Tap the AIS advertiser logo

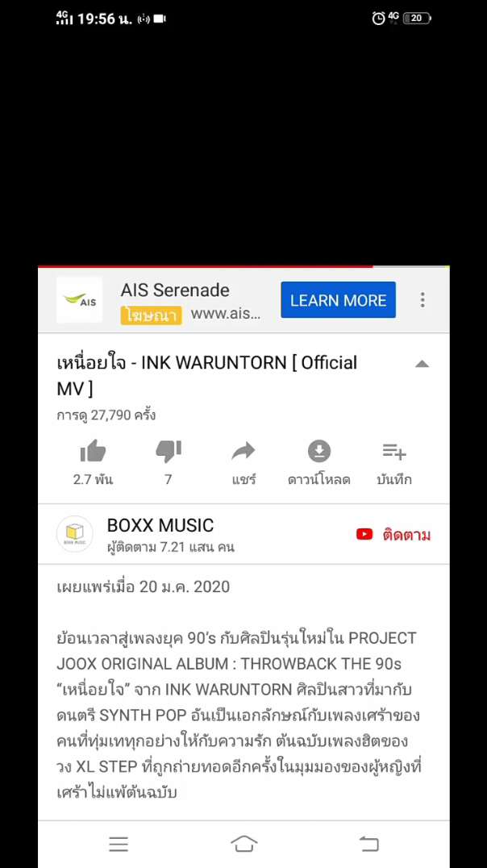click(x=79, y=300)
